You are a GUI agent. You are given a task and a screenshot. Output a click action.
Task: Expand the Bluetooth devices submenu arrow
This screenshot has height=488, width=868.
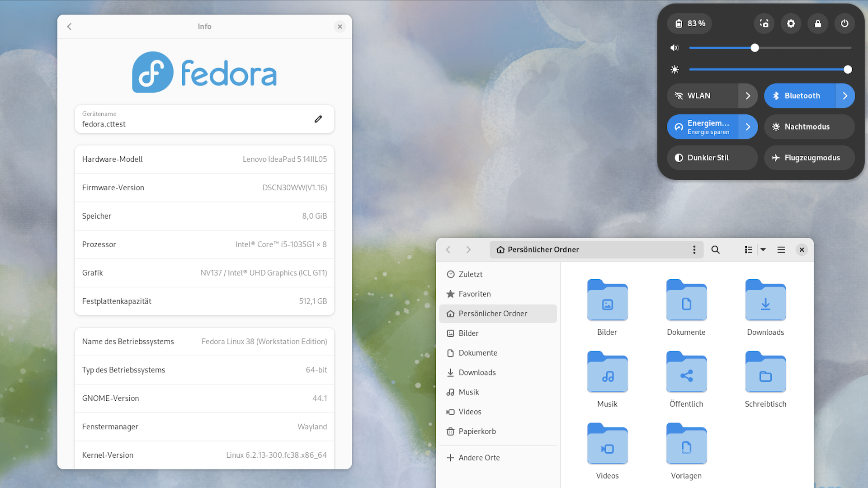tap(844, 96)
